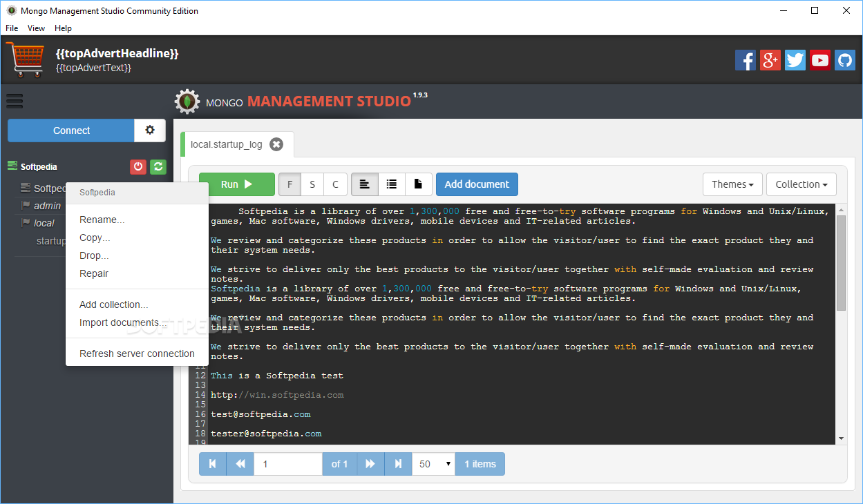This screenshot has height=504, width=863.
Task: Open the Facebook social link icon
Action: click(746, 60)
